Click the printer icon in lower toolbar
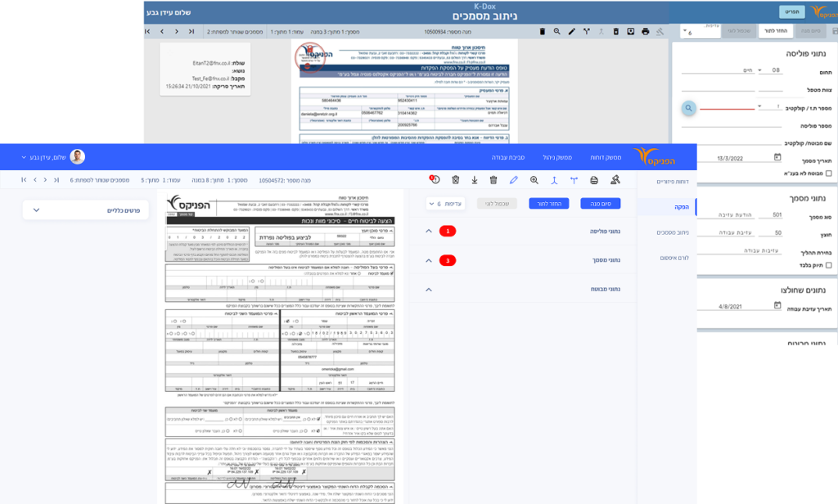The image size is (838, 504). [593, 180]
